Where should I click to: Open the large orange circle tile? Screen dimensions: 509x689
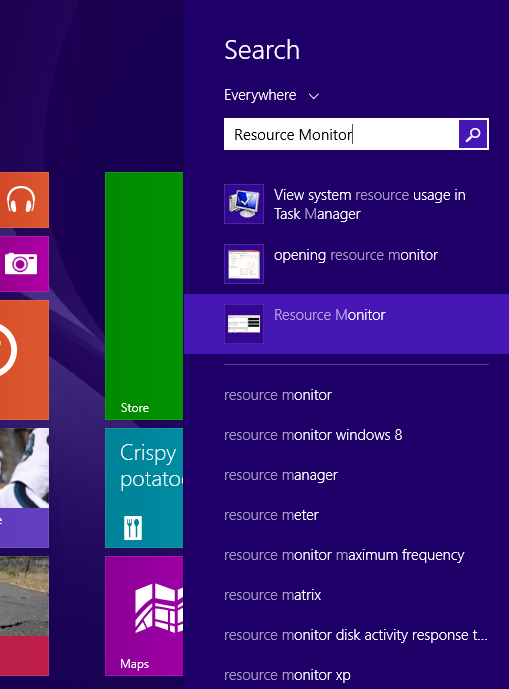24,360
